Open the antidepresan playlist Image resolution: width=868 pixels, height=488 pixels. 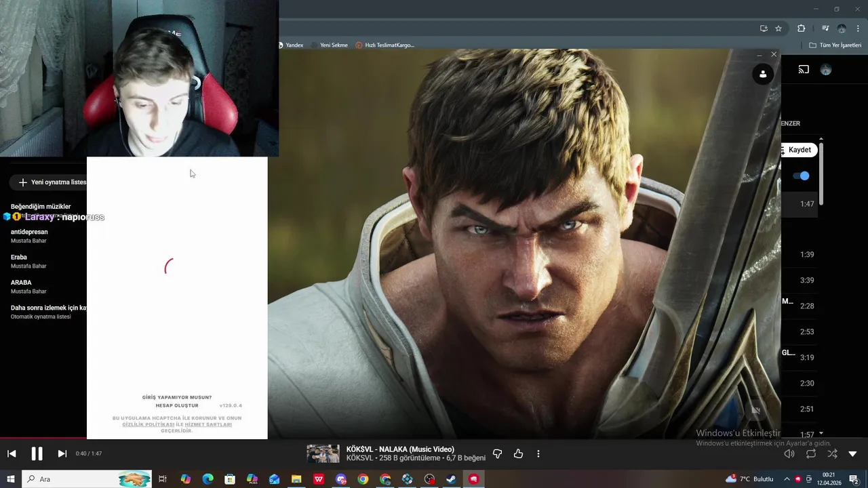43,236
